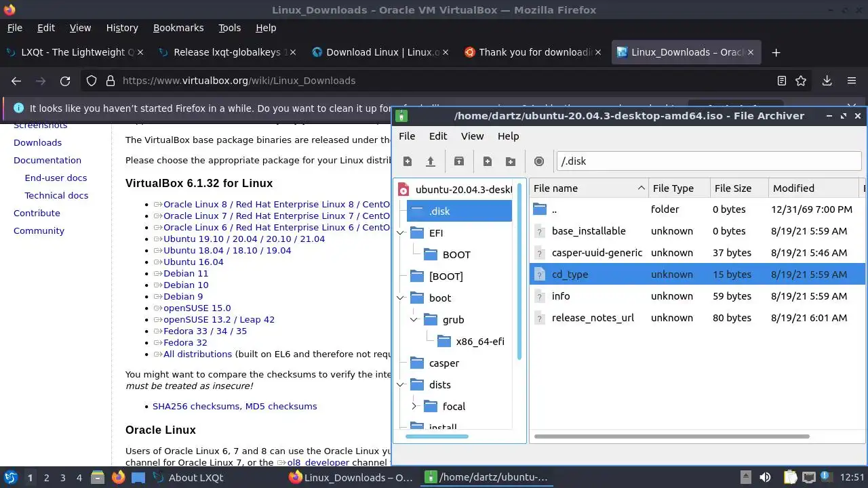
Task: Click the cd_type file icon
Action: pyautogui.click(x=540, y=274)
